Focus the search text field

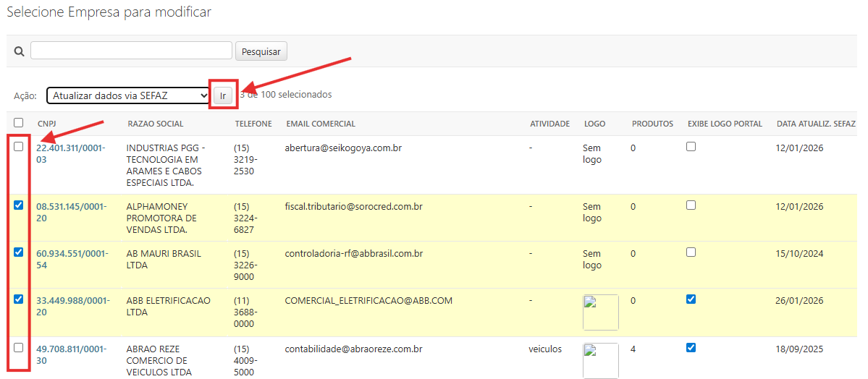pos(131,51)
